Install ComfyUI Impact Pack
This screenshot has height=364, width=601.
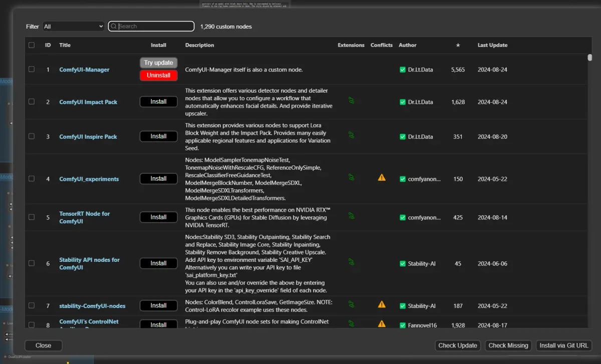[158, 102]
